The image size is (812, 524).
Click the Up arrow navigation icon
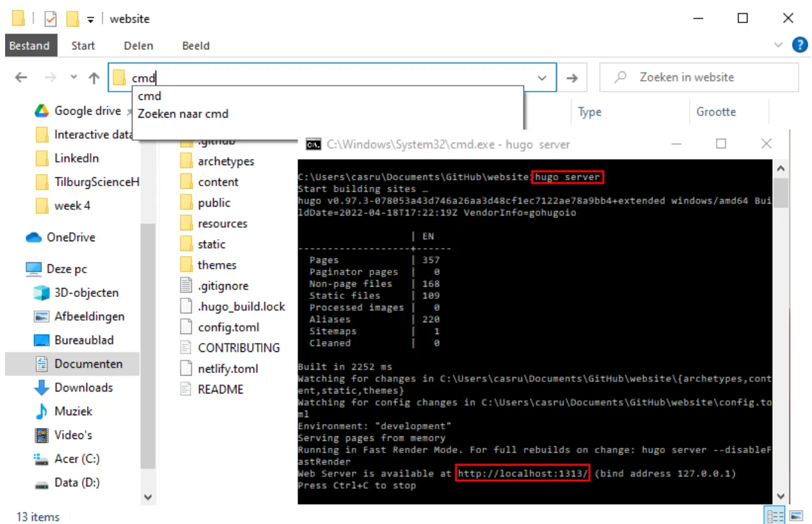tap(94, 77)
